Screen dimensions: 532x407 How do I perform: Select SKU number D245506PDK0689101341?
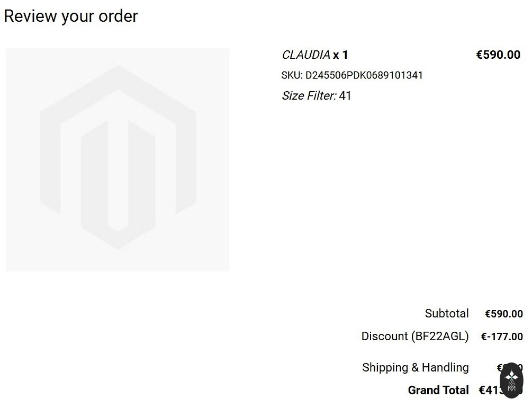[x=364, y=75]
